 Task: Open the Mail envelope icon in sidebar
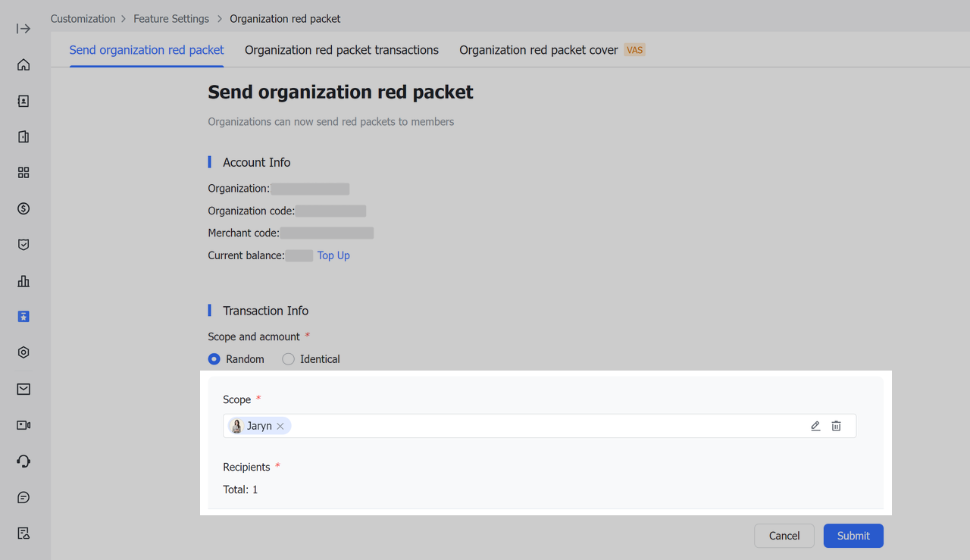pos(23,389)
